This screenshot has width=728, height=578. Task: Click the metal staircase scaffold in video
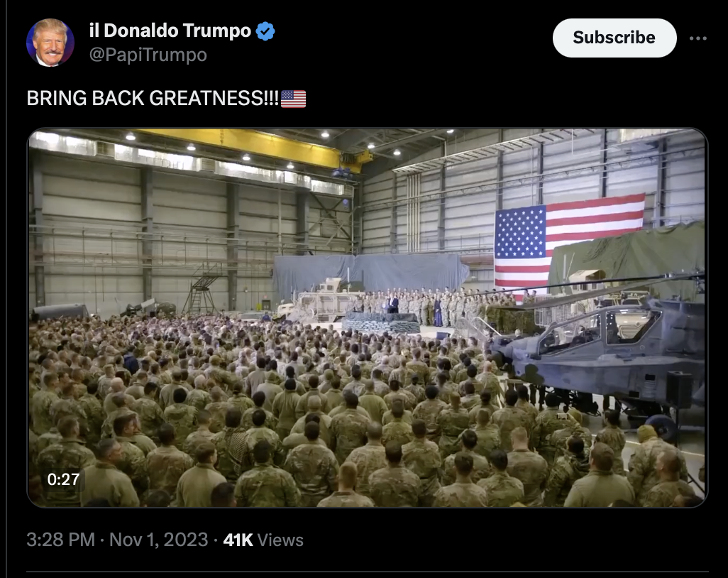click(x=202, y=288)
